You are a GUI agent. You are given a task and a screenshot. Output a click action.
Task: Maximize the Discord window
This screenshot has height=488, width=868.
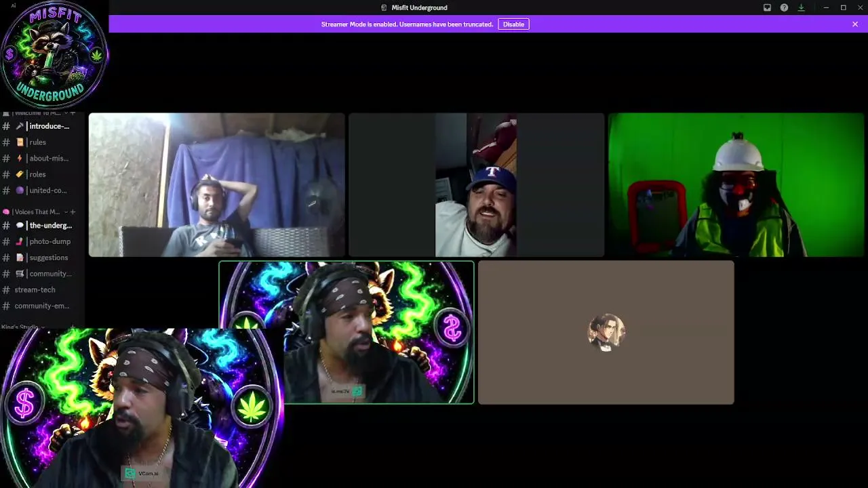pos(843,7)
